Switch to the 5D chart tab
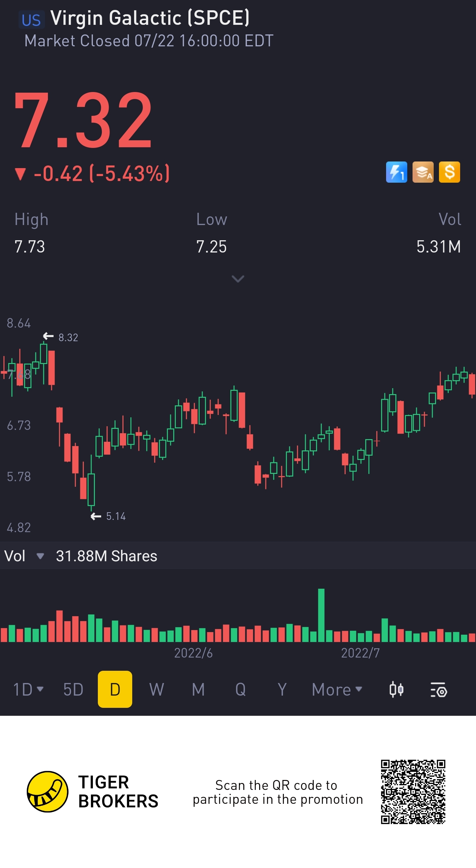This screenshot has width=476, height=868. tap(73, 689)
